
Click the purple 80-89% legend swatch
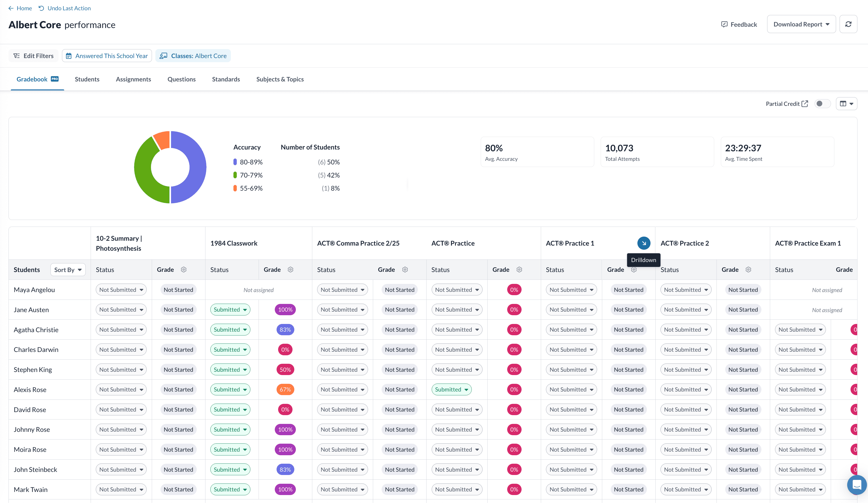pyautogui.click(x=235, y=162)
